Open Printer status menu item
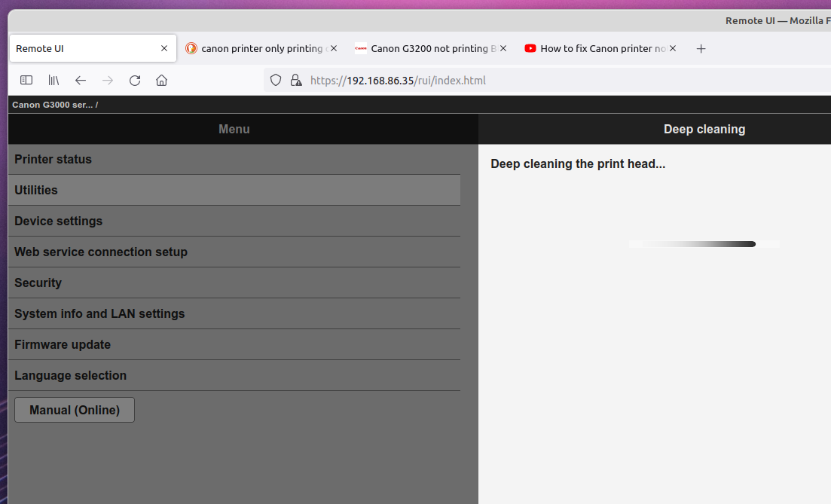Screen dimensions: 831x504 [53, 159]
